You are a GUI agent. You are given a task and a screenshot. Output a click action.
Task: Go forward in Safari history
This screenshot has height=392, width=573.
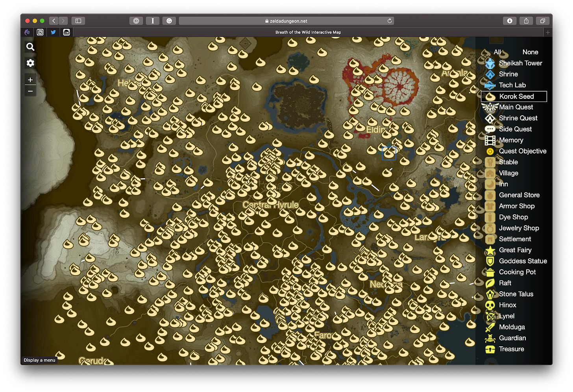pyautogui.click(x=63, y=21)
